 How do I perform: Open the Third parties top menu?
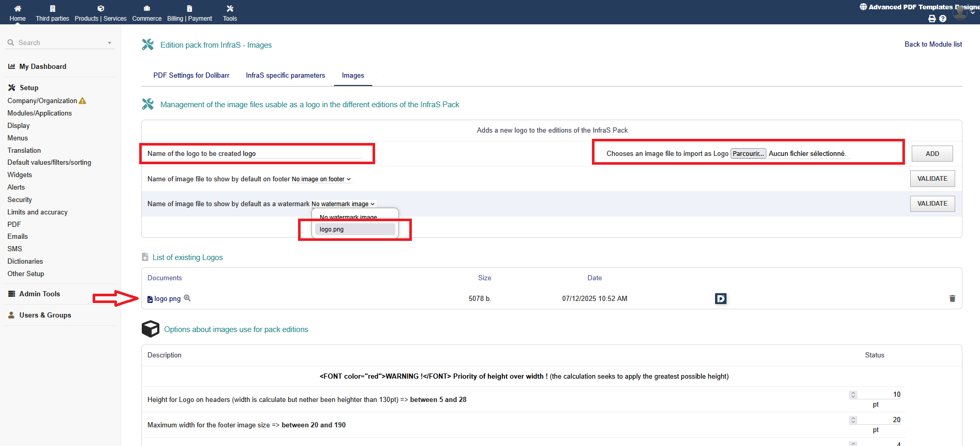[x=52, y=13]
